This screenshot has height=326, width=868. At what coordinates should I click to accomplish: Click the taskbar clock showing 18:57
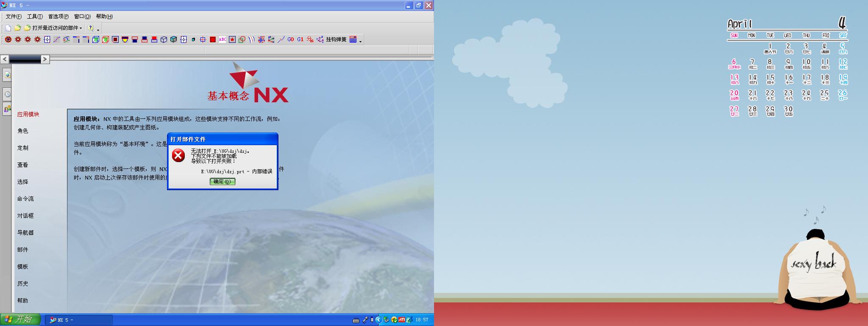click(x=422, y=320)
